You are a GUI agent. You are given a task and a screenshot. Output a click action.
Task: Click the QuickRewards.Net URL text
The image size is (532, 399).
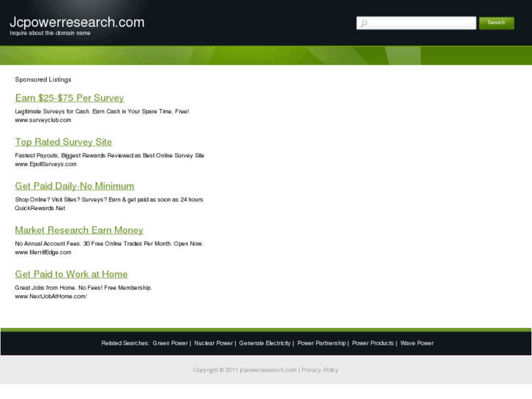pyautogui.click(x=40, y=208)
